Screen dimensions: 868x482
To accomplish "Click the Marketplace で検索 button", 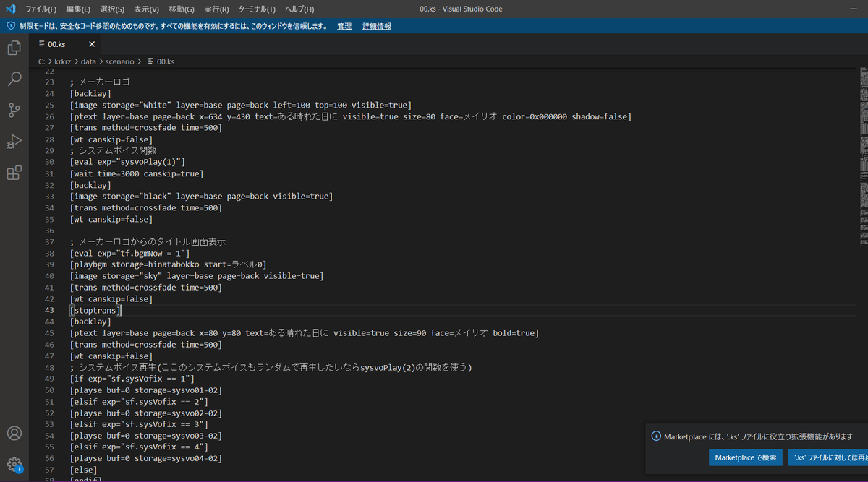I will pyautogui.click(x=745, y=457).
